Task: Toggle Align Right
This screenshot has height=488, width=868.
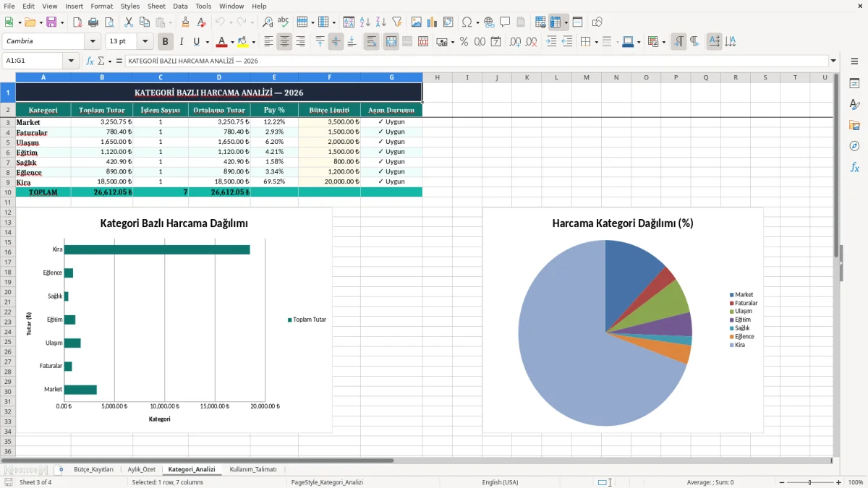Action: (x=300, y=42)
